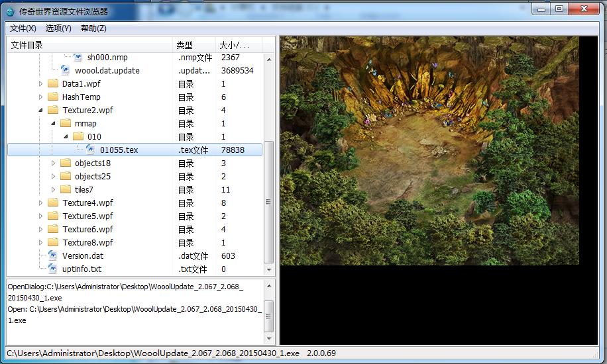Click the texture preview image
Image resolution: width=607 pixels, height=364 pixels.
pos(429,151)
